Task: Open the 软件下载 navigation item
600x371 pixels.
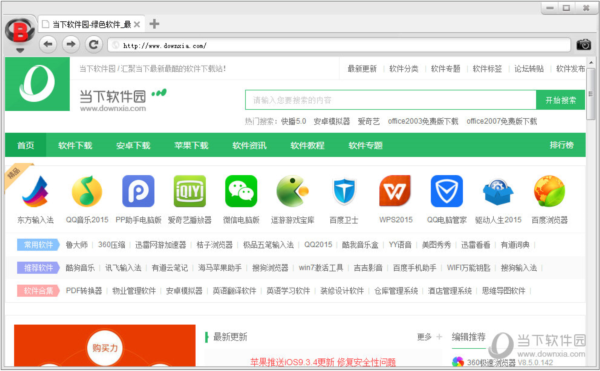Action: click(75, 145)
